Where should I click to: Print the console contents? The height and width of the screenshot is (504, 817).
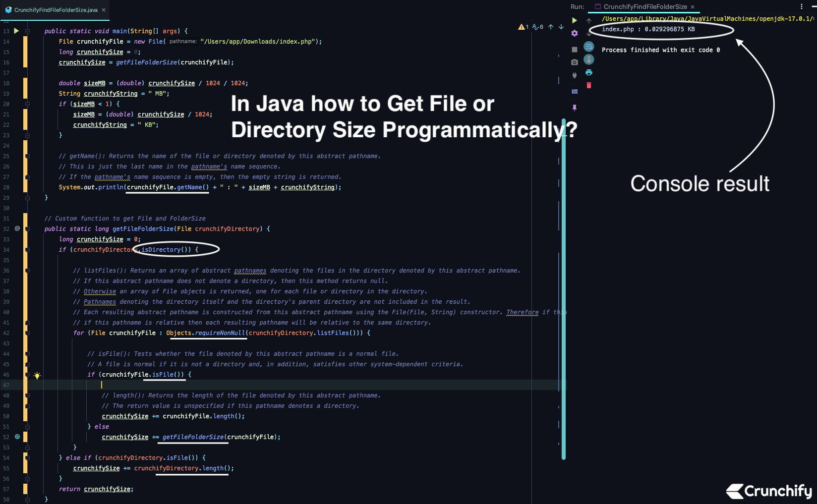pyautogui.click(x=589, y=72)
